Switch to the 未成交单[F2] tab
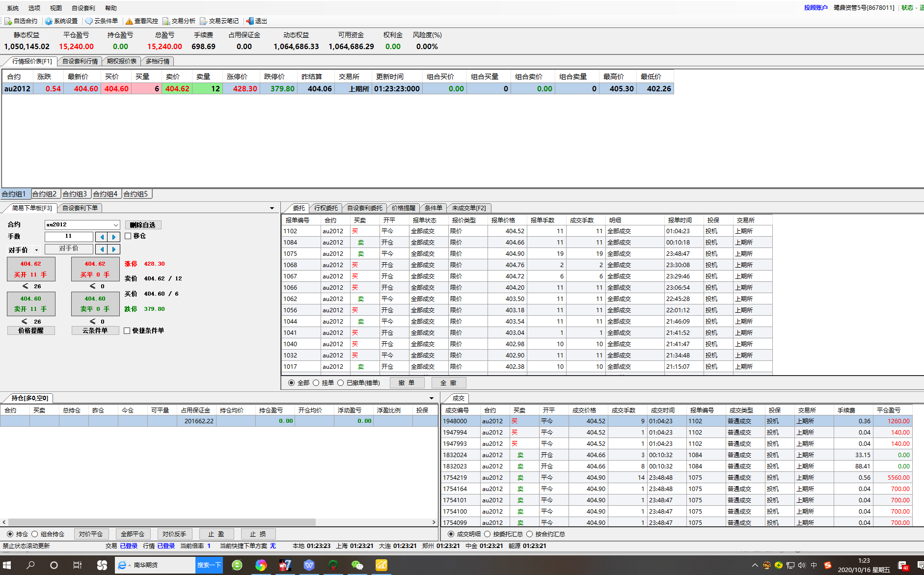Screen dimensions: 924x575 point(469,208)
